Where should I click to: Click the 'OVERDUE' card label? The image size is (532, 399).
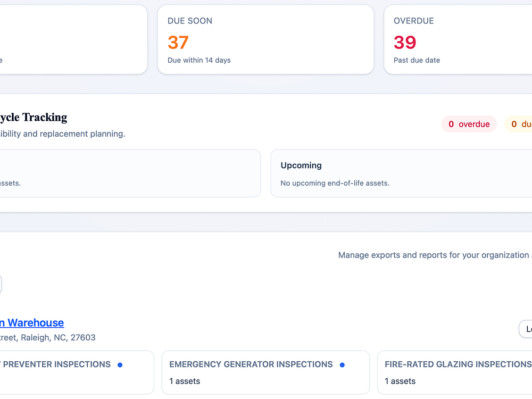point(413,21)
